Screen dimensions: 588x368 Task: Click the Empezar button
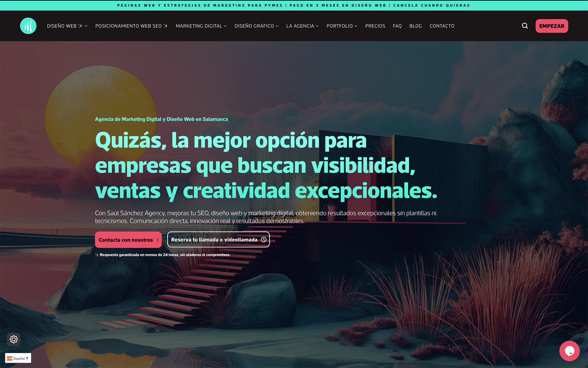coord(552,26)
